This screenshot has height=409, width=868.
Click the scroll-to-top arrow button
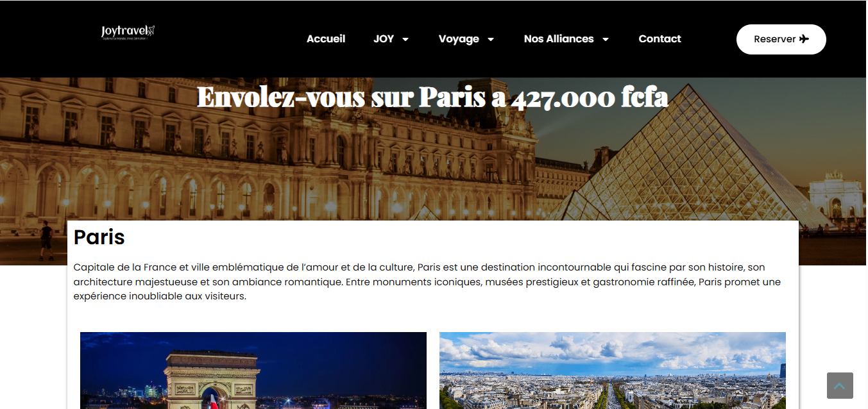[840, 385]
